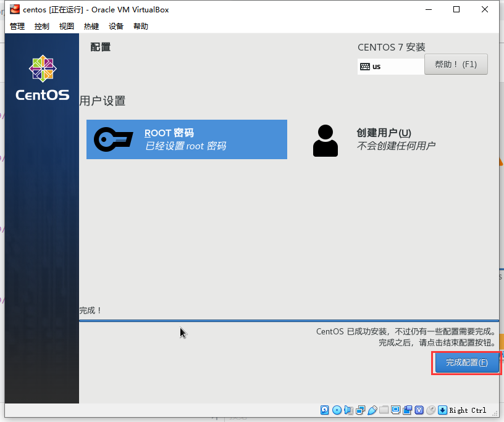504x422 pixels.
Task: Minimize the VirtualBox window
Action: [429, 9]
